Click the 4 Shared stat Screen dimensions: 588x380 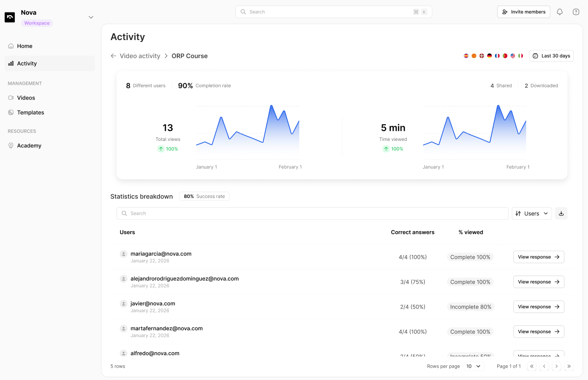pyautogui.click(x=501, y=86)
